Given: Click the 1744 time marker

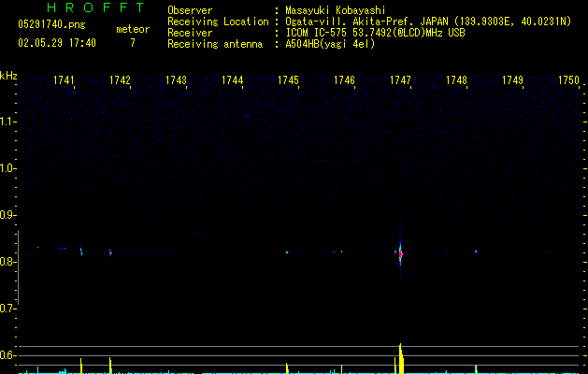Looking at the screenshot, I should (232, 80).
